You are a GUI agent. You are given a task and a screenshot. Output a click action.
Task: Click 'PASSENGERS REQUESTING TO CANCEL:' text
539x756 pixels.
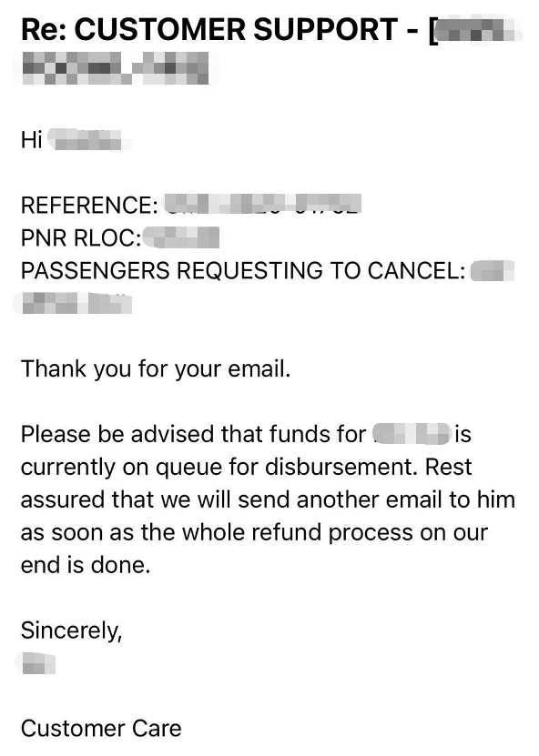(243, 270)
